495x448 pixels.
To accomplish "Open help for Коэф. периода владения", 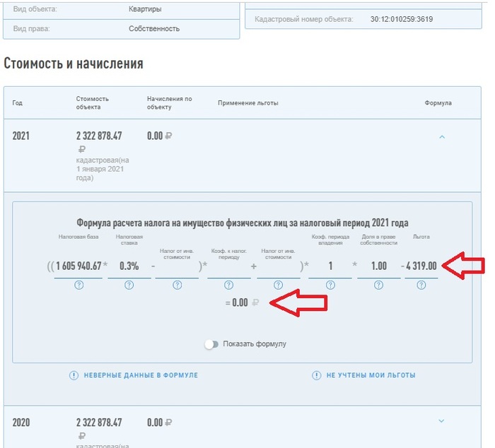I will coord(330,285).
